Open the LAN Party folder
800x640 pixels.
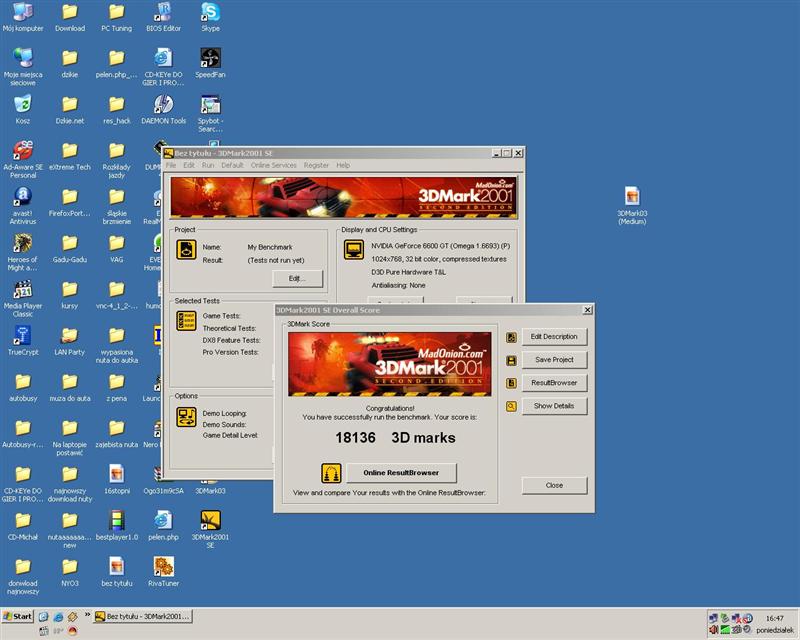coord(70,340)
